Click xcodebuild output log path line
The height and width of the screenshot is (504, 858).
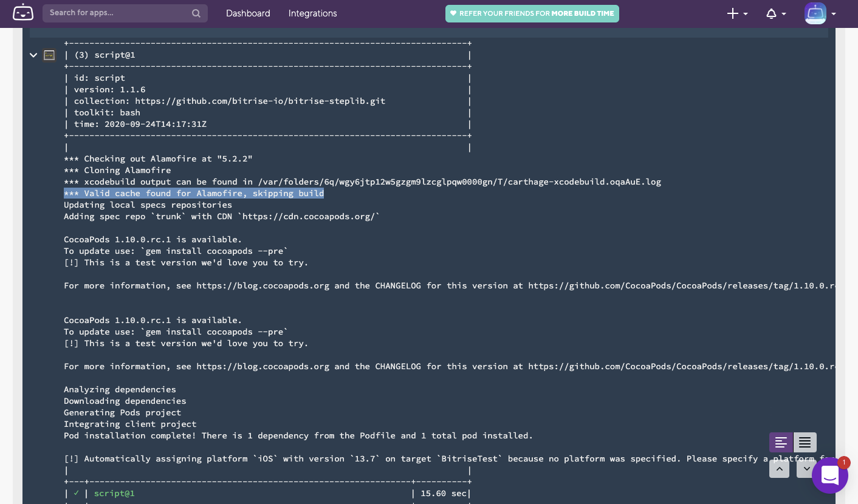point(362,182)
